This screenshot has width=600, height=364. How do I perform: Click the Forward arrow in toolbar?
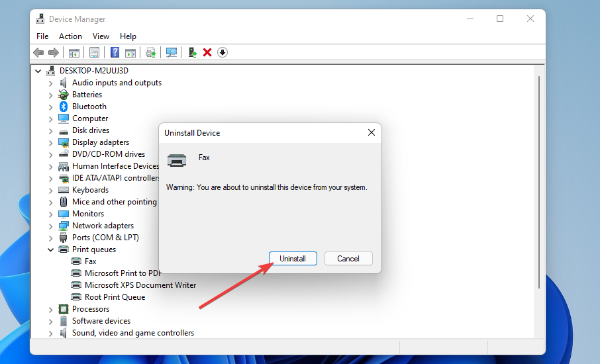click(x=54, y=52)
